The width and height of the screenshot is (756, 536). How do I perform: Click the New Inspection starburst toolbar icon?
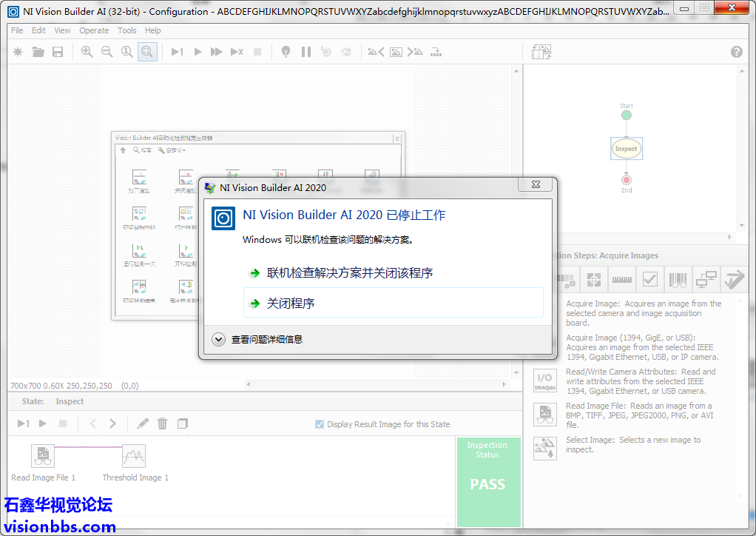(18, 52)
